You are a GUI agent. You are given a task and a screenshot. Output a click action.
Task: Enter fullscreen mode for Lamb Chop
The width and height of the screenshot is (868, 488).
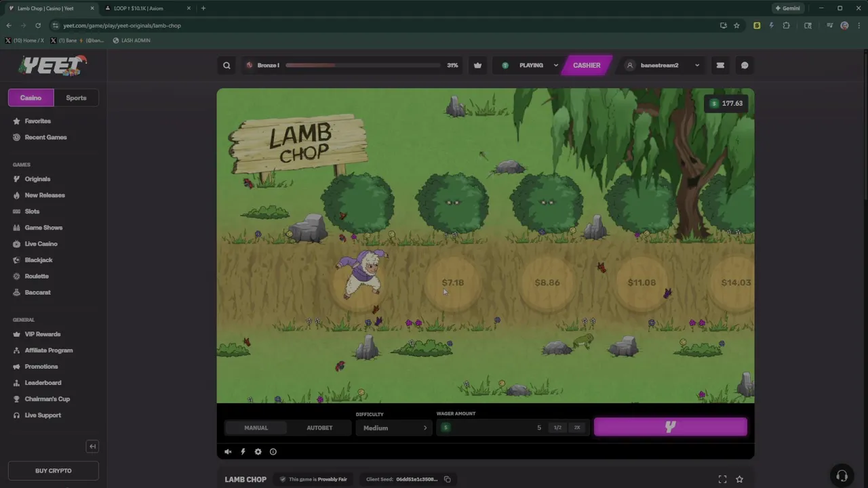(x=722, y=479)
